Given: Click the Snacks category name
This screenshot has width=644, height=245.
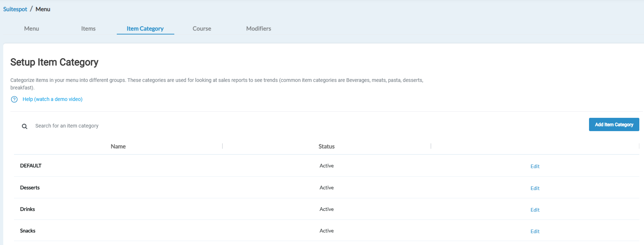Looking at the screenshot, I should (x=28, y=231).
